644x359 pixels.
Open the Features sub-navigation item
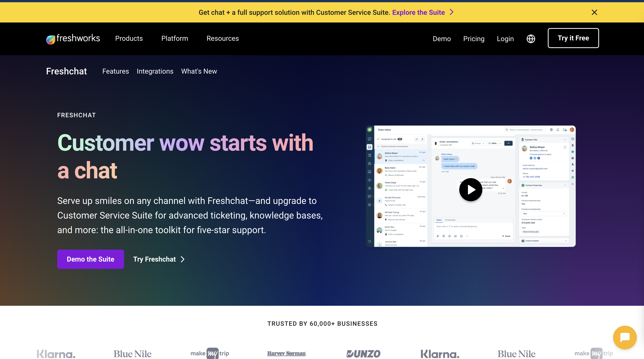(116, 71)
